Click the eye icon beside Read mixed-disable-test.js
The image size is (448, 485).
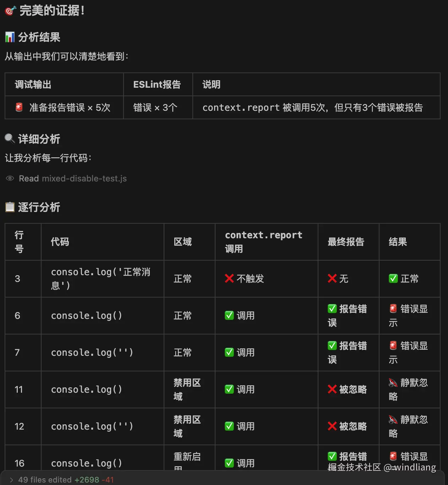click(10, 178)
